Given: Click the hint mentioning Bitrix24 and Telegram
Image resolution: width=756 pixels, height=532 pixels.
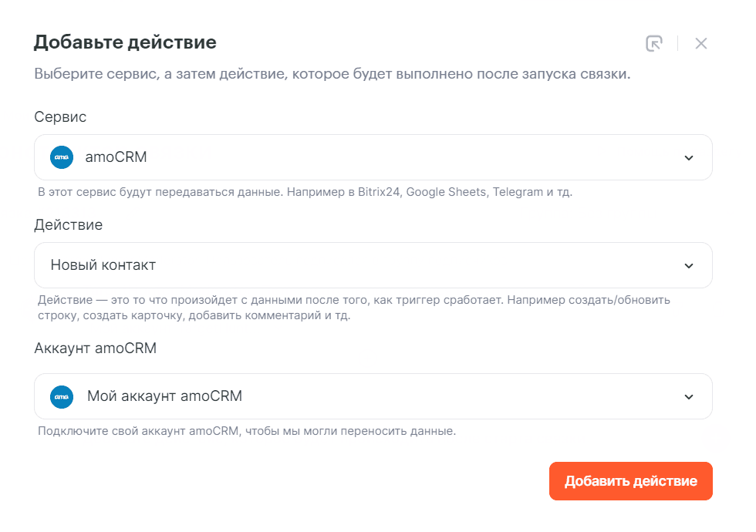Looking at the screenshot, I should tap(305, 192).
